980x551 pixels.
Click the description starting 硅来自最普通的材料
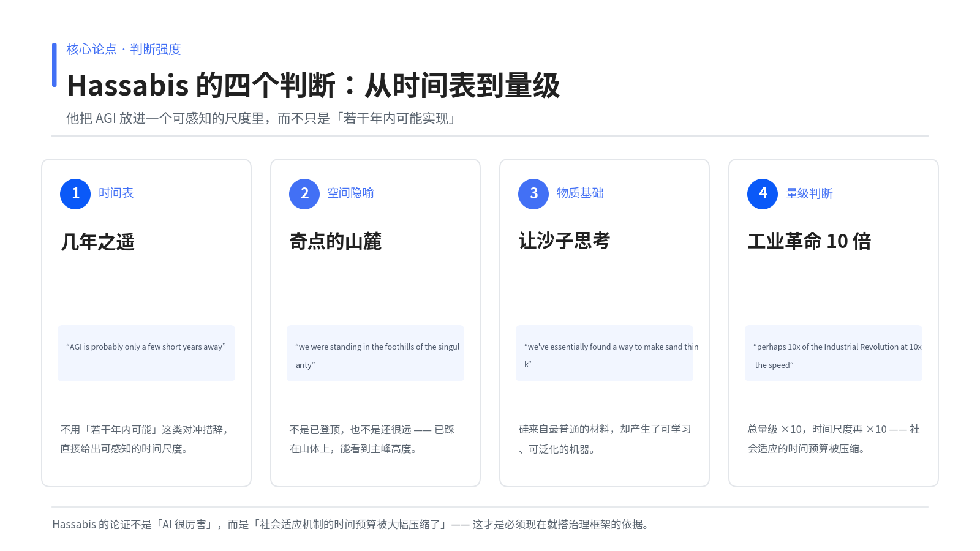pyautogui.click(x=605, y=439)
